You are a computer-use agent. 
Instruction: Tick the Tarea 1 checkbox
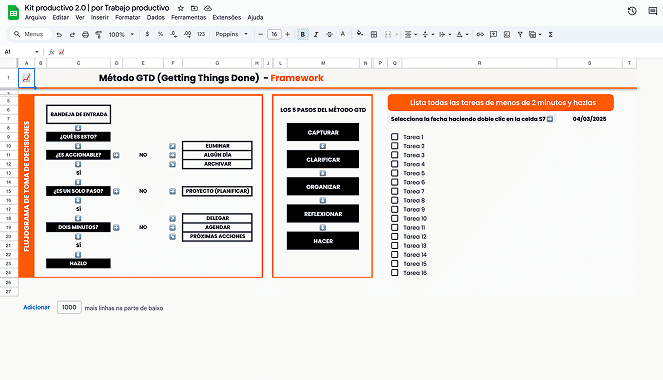point(395,137)
